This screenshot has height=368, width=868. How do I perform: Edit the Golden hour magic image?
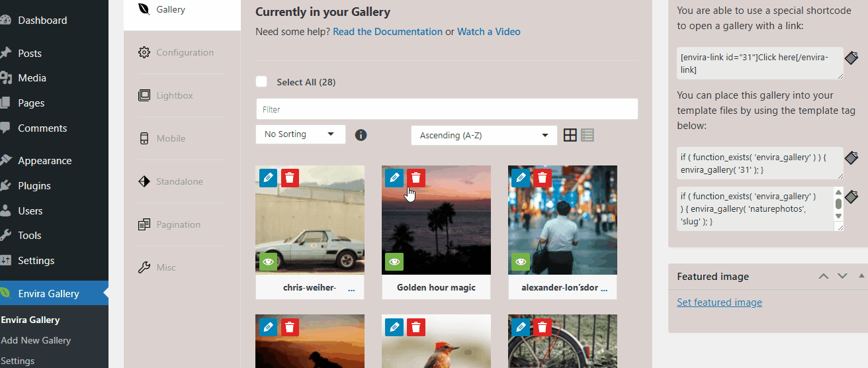pos(394,178)
